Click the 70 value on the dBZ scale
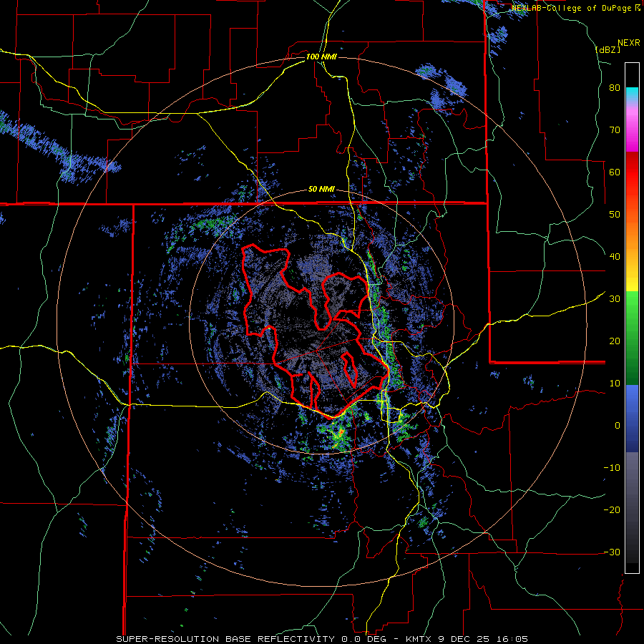The image size is (644, 644). click(x=615, y=130)
